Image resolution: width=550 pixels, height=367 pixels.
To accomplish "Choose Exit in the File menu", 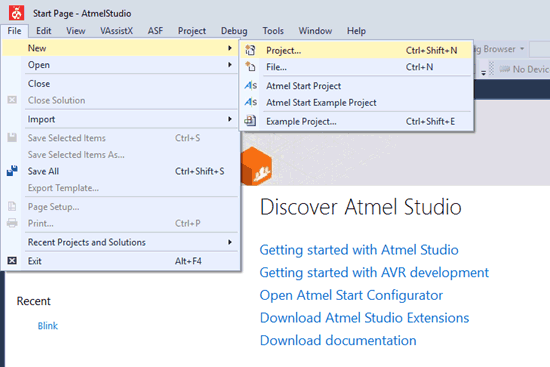I will coord(120,261).
